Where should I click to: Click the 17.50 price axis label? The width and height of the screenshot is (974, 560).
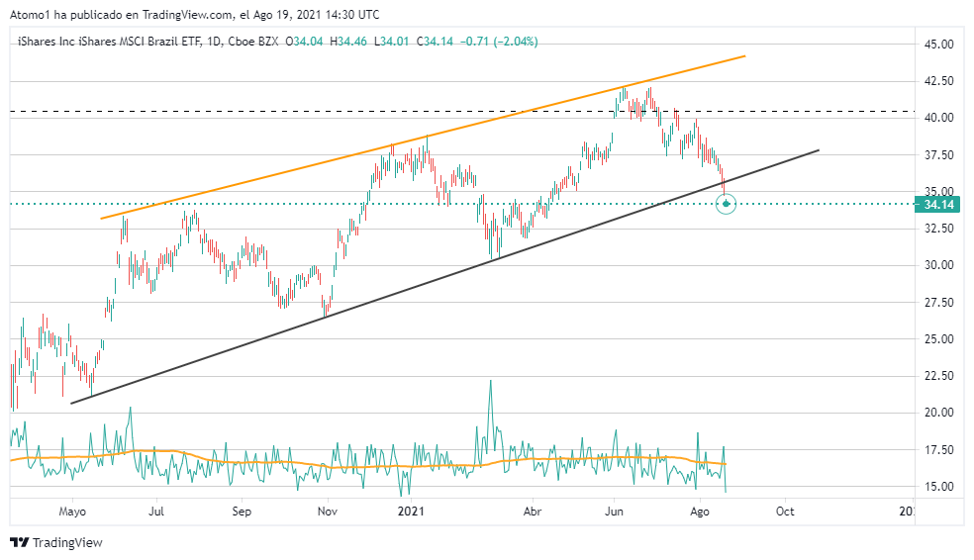click(938, 450)
